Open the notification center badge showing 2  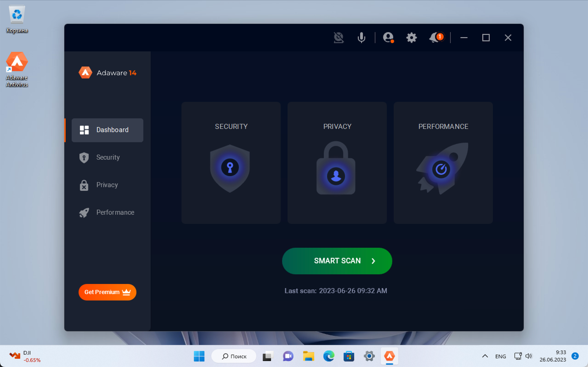575,356
